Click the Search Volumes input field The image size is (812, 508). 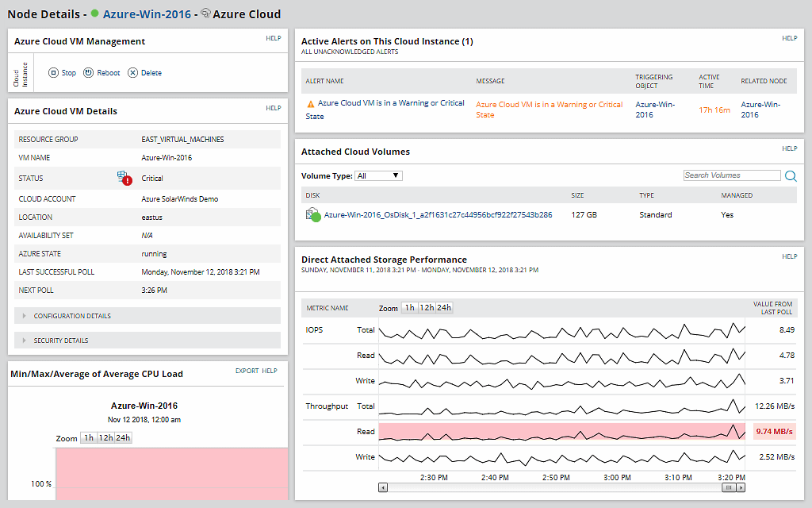click(x=731, y=175)
